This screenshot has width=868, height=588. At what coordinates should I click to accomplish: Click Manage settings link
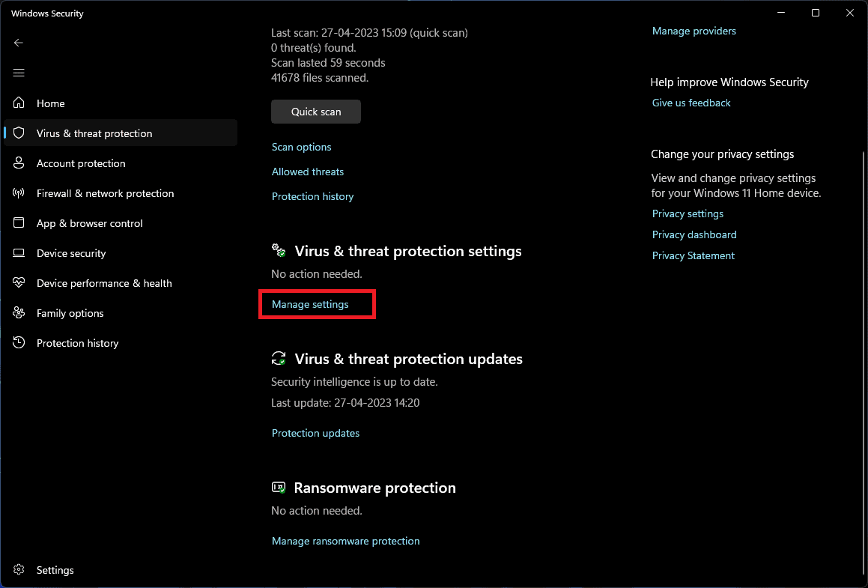point(310,304)
